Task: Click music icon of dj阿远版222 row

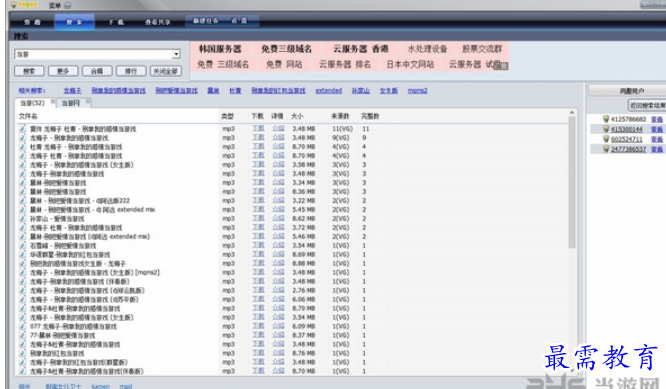Action: [x=23, y=200]
